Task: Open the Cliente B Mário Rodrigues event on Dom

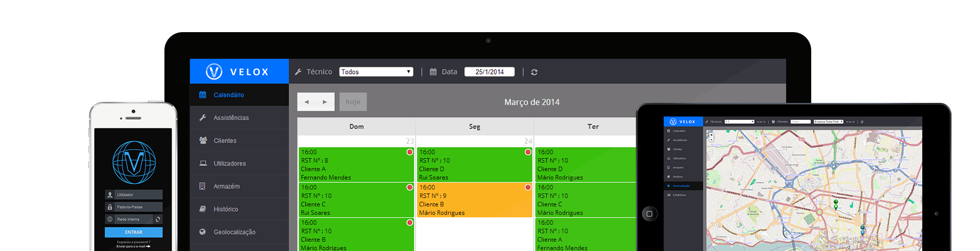Action: (x=356, y=235)
